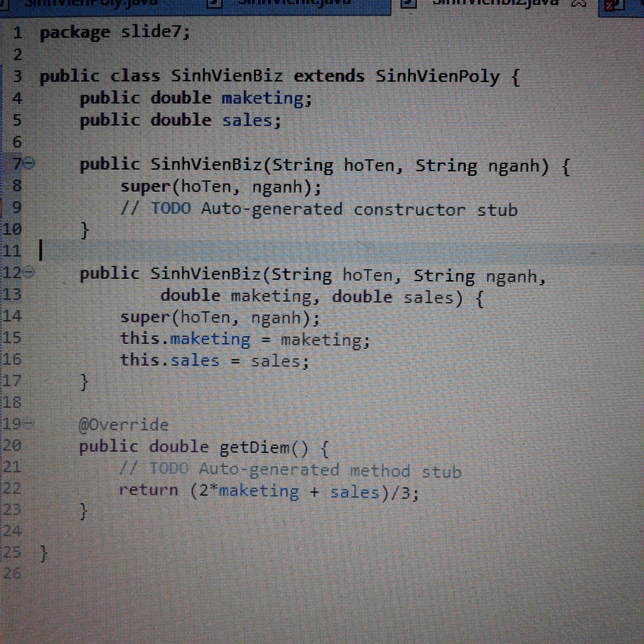Click the TODO task tag on line 21

point(169,468)
